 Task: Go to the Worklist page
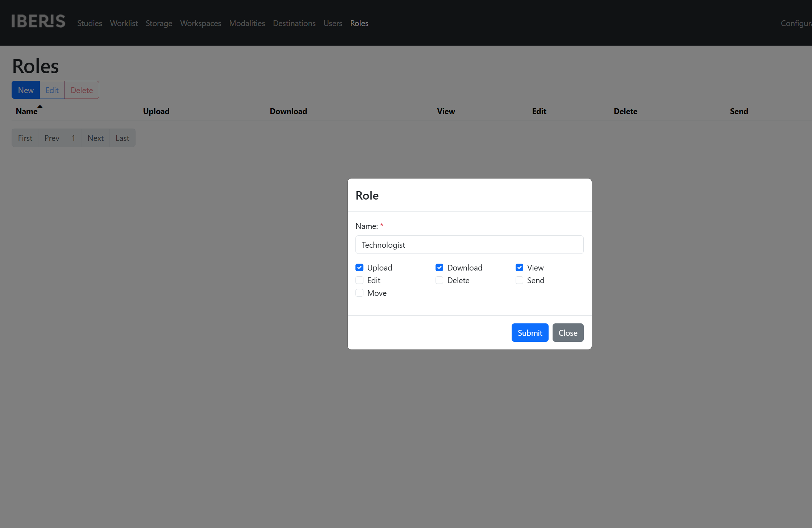click(x=124, y=23)
